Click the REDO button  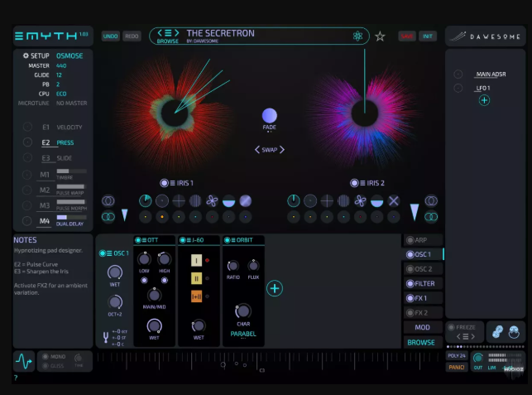(132, 36)
